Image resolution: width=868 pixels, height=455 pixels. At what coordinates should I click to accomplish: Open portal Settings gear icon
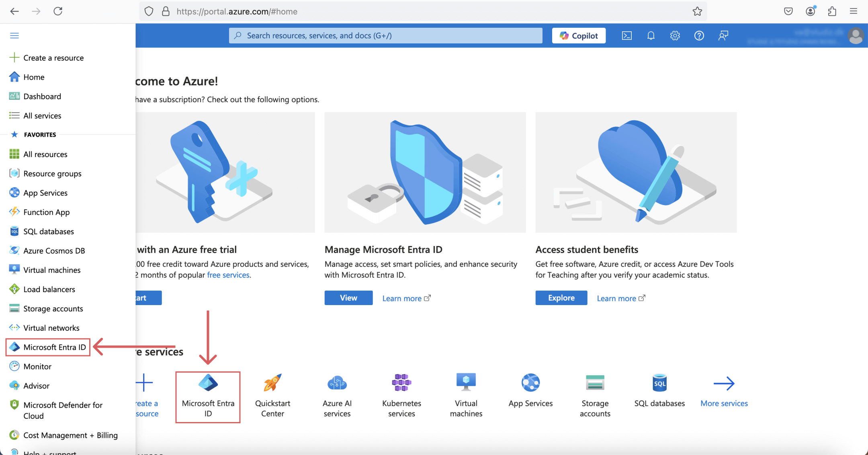click(675, 36)
